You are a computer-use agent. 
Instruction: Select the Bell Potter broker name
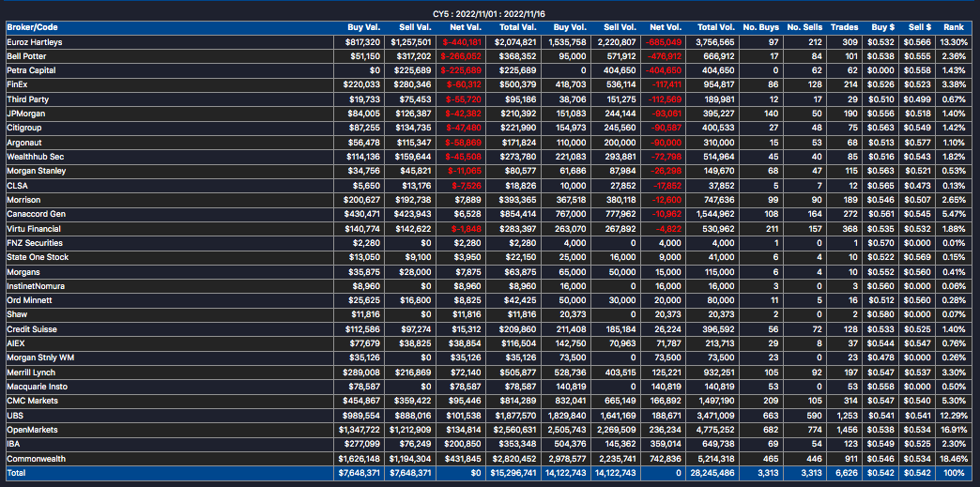26,56
